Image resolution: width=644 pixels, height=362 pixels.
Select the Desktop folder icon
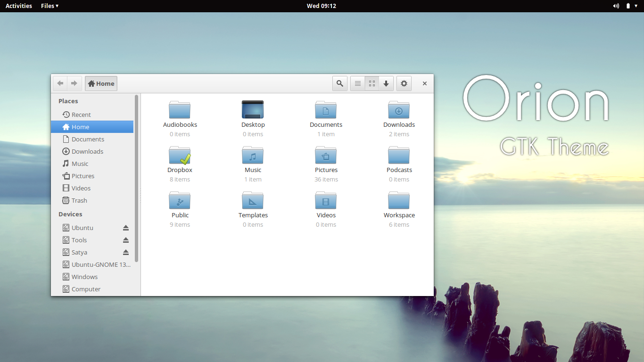tap(253, 109)
